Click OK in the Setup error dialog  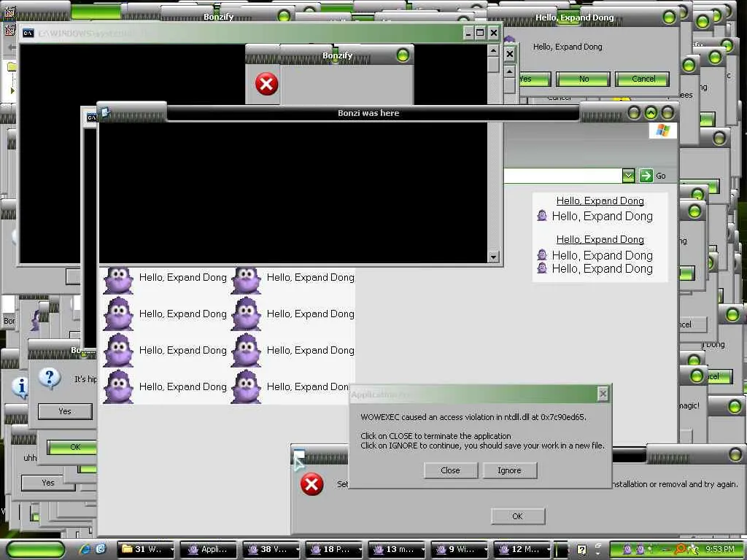coord(517,516)
